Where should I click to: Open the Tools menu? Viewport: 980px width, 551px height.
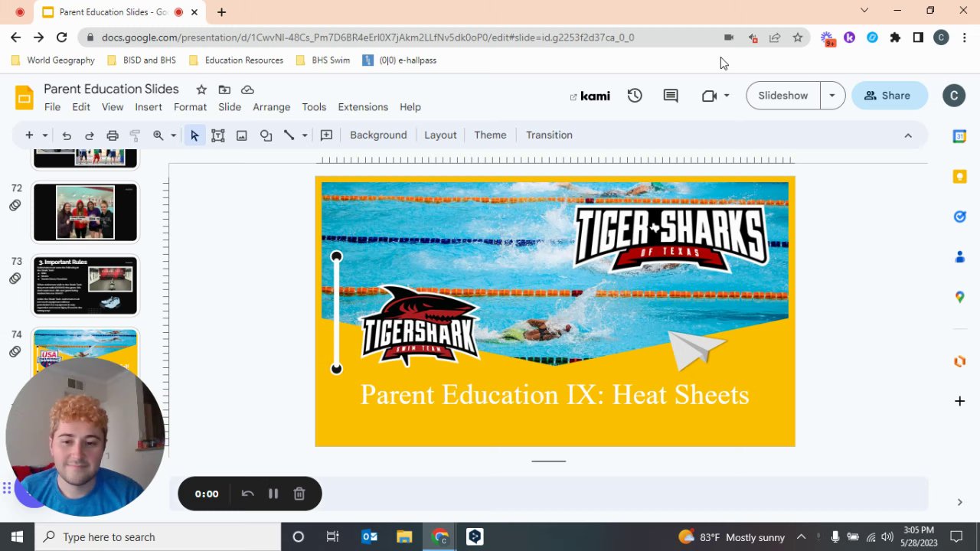tap(314, 107)
